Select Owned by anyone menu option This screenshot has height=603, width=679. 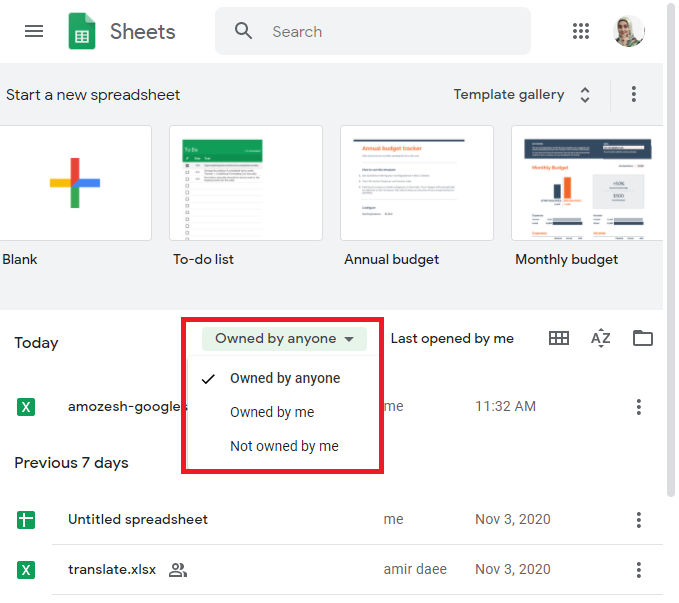(x=283, y=378)
